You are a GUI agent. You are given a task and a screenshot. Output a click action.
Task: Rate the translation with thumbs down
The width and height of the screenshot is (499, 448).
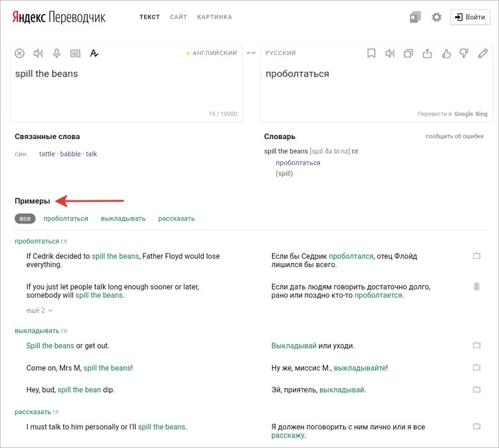tap(464, 53)
